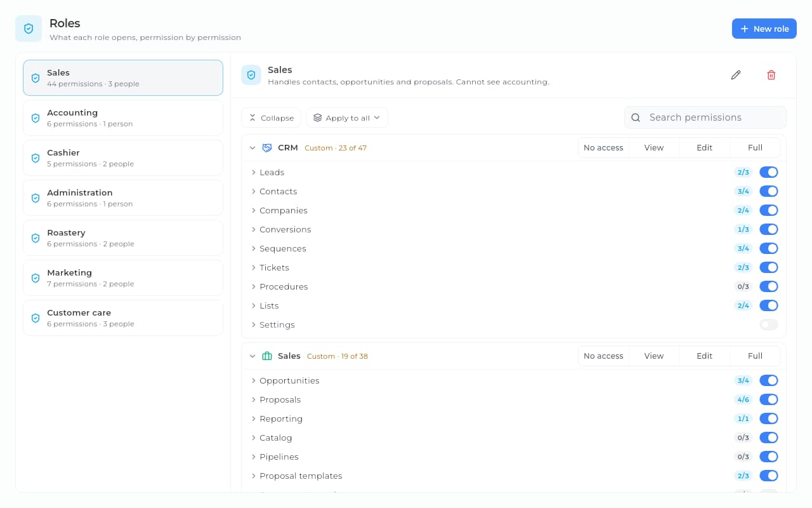
Task: Click the Procedures row label
Action: pyautogui.click(x=284, y=286)
